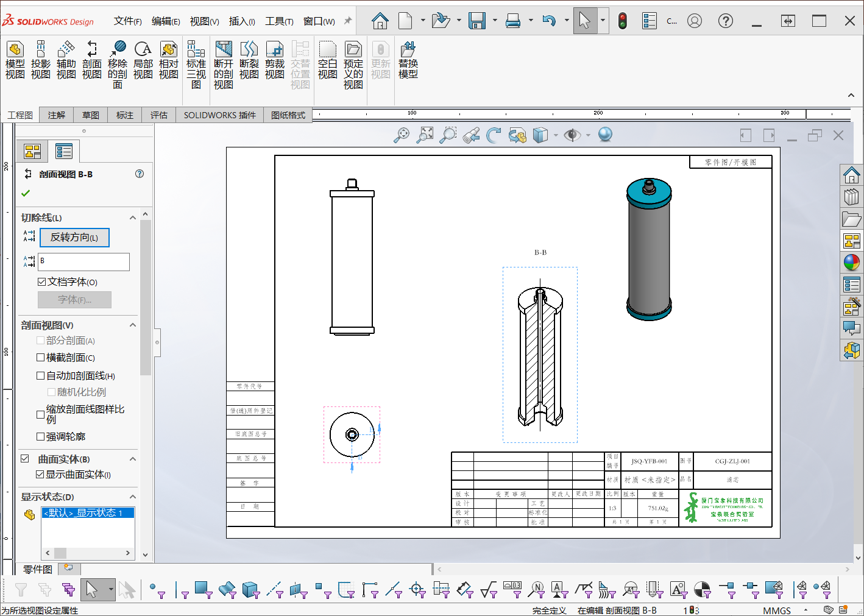Uncheck the Document Font (文档字体) checkbox
Screen dimensions: 864x616
tap(42, 281)
